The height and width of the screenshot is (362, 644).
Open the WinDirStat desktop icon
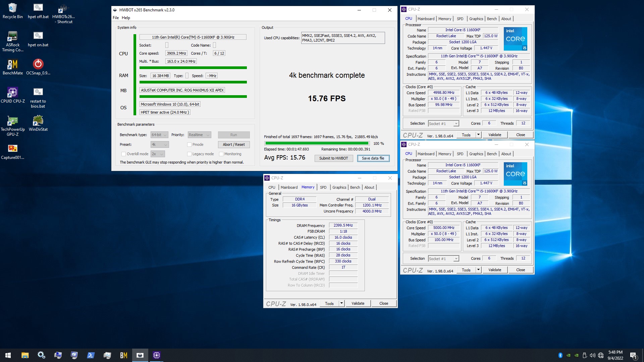point(38,124)
